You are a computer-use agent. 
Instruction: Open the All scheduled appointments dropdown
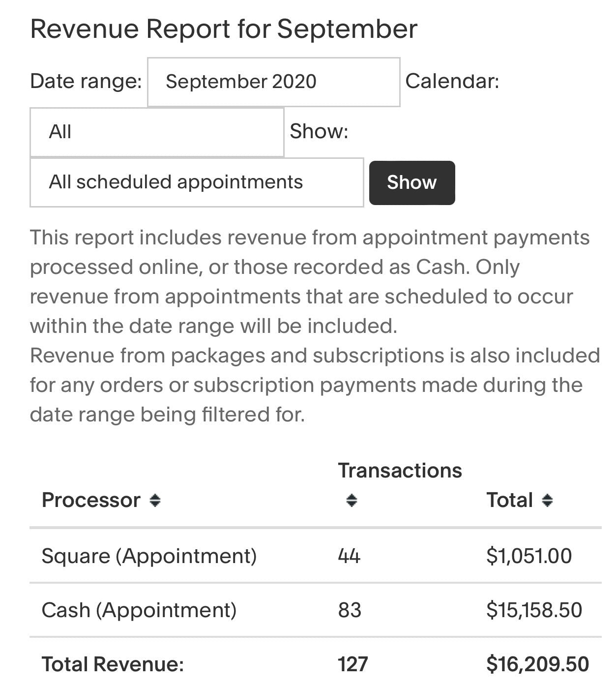click(x=196, y=182)
